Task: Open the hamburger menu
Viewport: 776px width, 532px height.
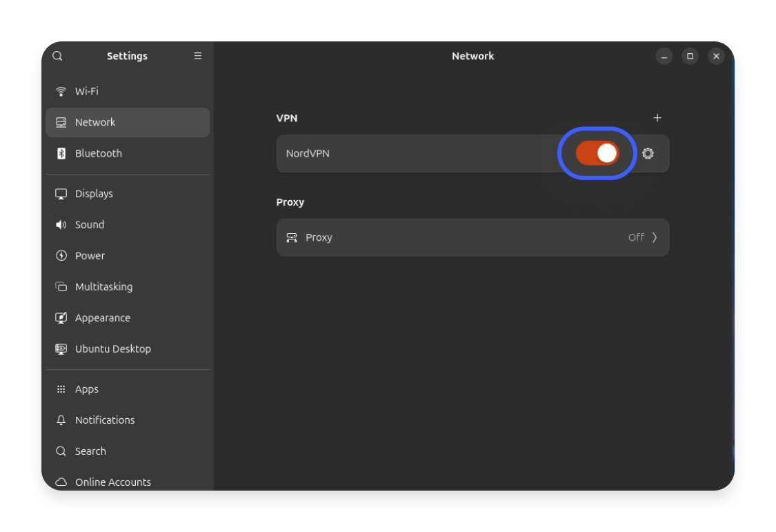Action: pos(198,56)
